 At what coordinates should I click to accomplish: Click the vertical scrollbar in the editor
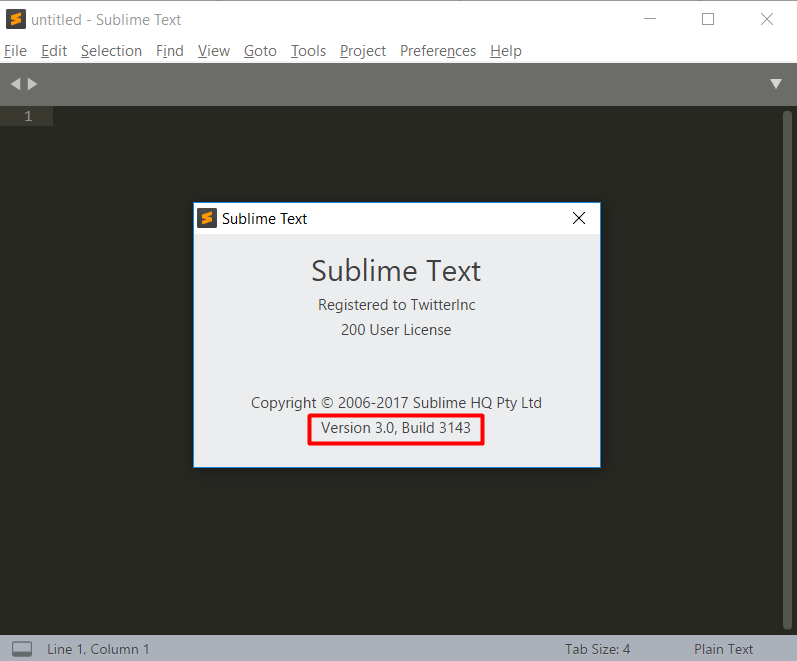click(787, 370)
